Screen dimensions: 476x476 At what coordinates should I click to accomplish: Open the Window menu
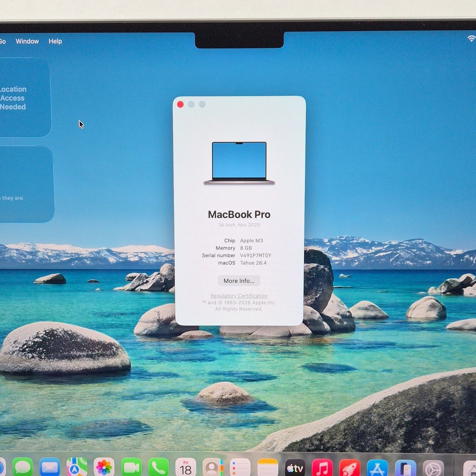[x=27, y=41]
